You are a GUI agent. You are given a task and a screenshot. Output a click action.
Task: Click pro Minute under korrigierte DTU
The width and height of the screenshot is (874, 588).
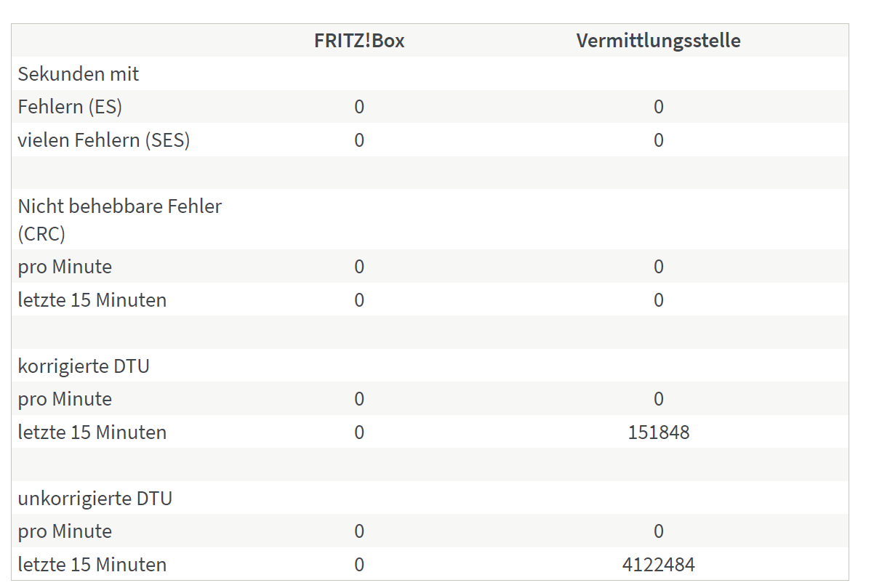65,399
